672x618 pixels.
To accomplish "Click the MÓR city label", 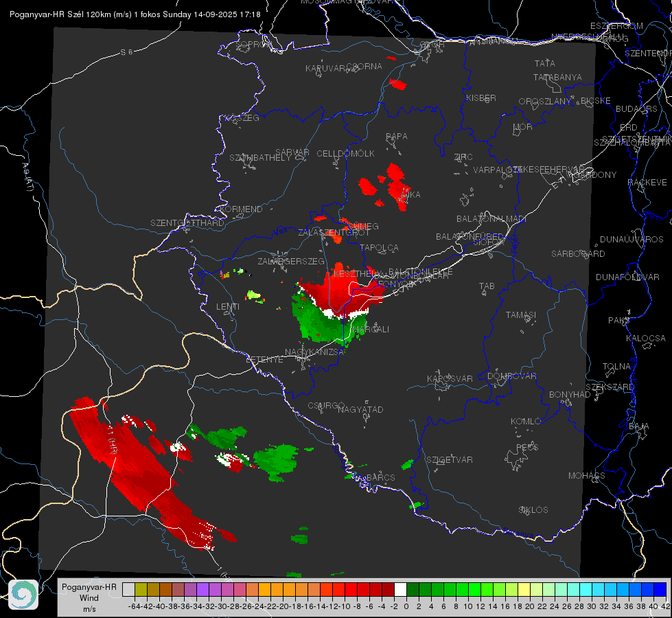I will point(523,127).
